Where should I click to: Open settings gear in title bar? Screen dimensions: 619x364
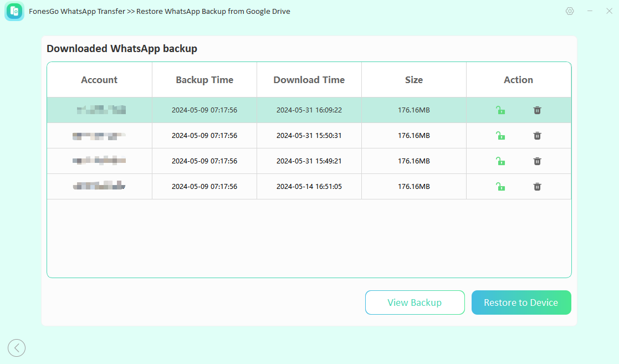(x=570, y=11)
